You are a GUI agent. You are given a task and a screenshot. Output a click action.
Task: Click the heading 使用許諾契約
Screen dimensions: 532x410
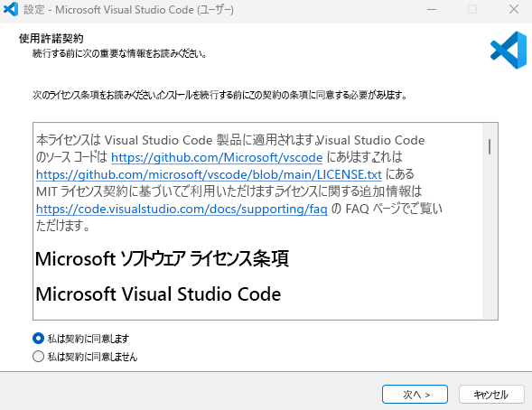click(x=51, y=38)
